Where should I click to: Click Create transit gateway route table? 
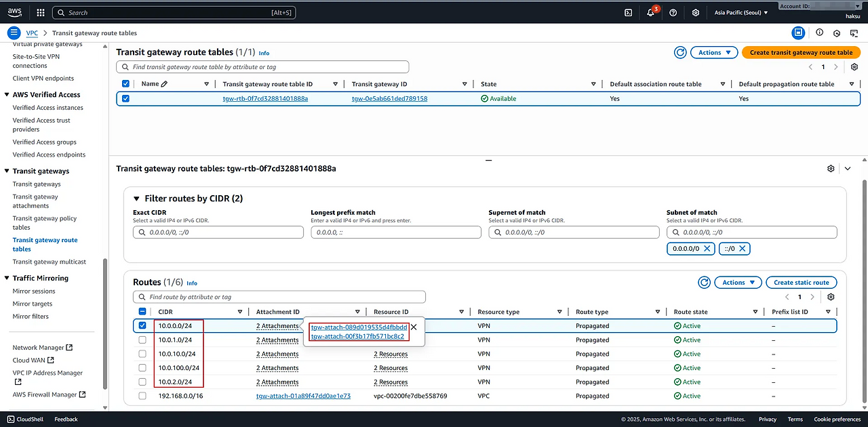point(801,53)
